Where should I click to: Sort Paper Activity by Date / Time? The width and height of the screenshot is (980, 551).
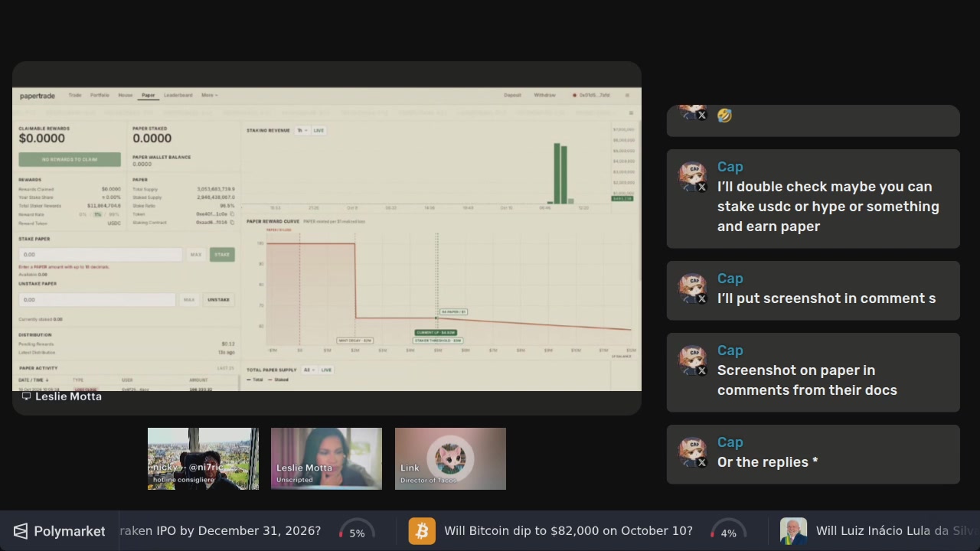click(x=34, y=380)
